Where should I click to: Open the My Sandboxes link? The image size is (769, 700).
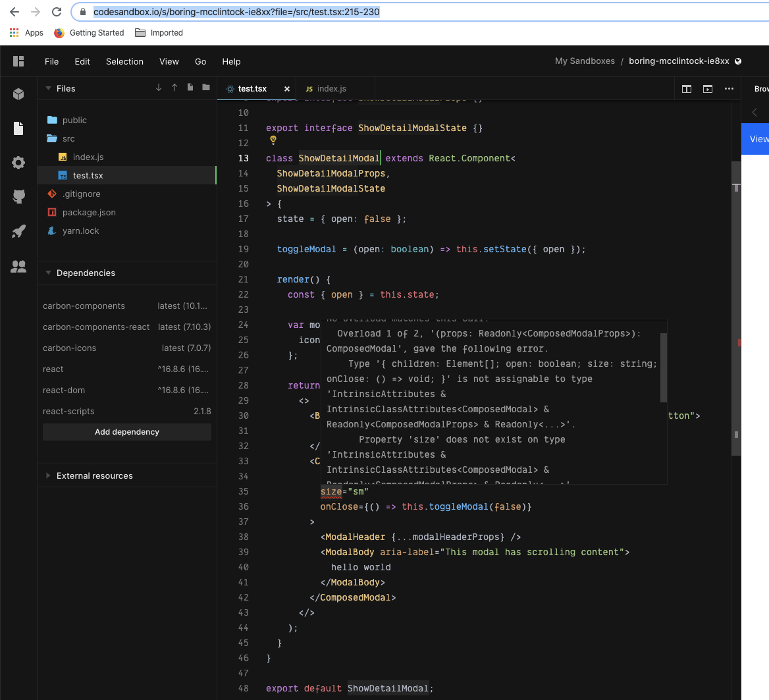585,61
